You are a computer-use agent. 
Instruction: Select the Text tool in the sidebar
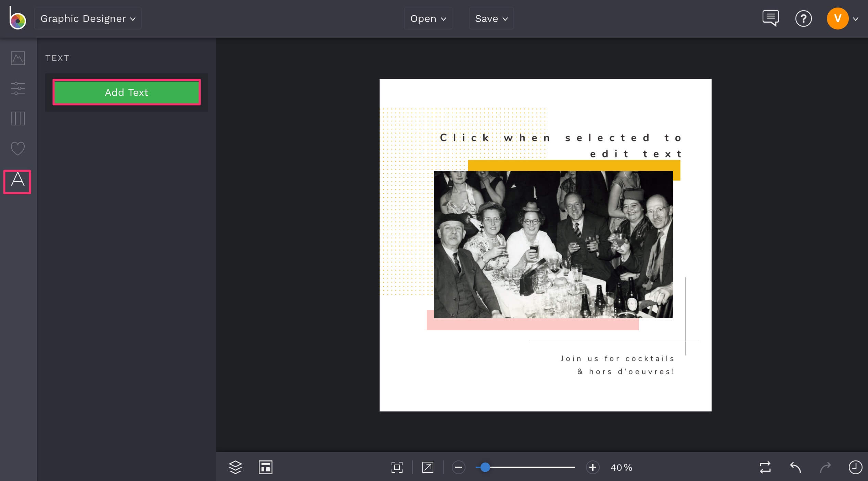point(17,181)
